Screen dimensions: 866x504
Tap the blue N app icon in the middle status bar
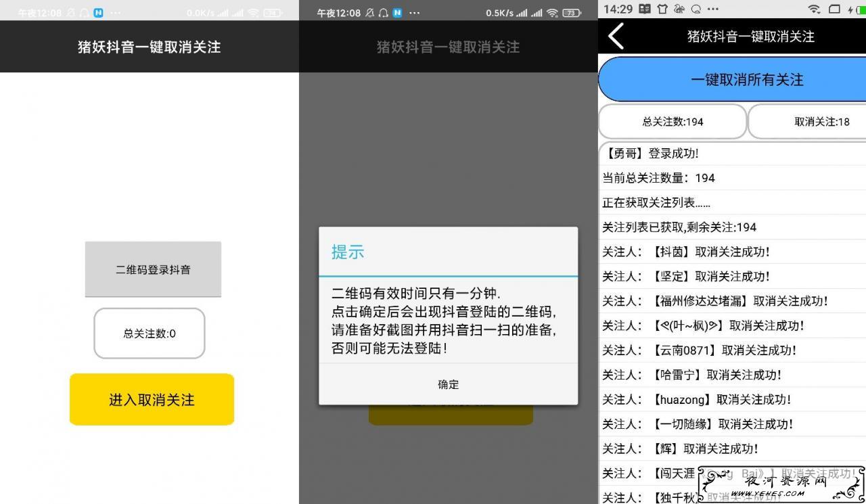[397, 12]
